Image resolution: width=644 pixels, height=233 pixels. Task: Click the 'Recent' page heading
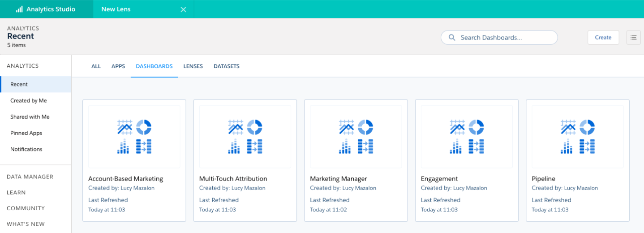(x=21, y=36)
